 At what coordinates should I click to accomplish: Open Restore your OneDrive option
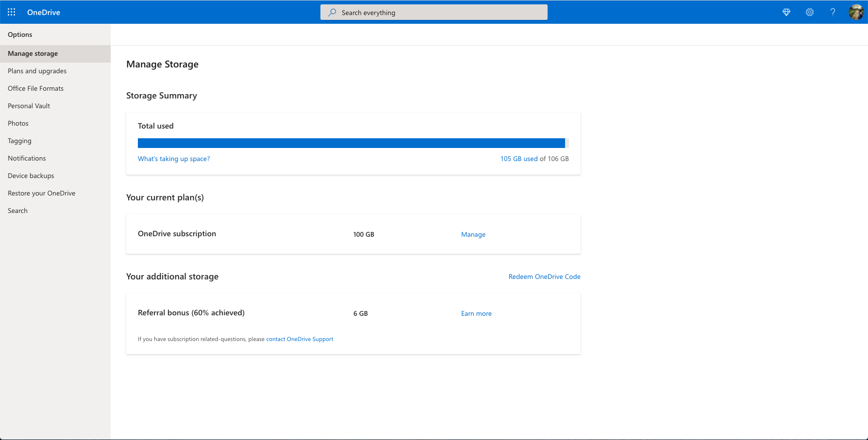[55, 193]
